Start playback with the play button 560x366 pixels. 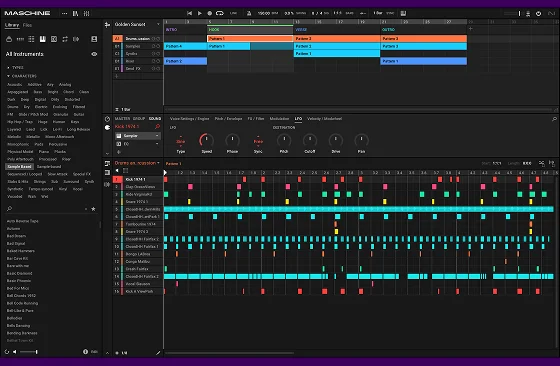tap(200, 13)
